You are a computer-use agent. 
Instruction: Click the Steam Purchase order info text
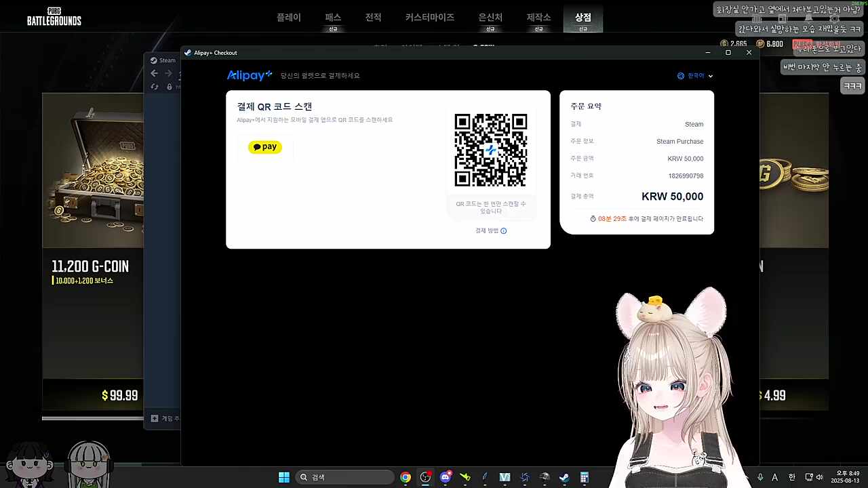679,142
